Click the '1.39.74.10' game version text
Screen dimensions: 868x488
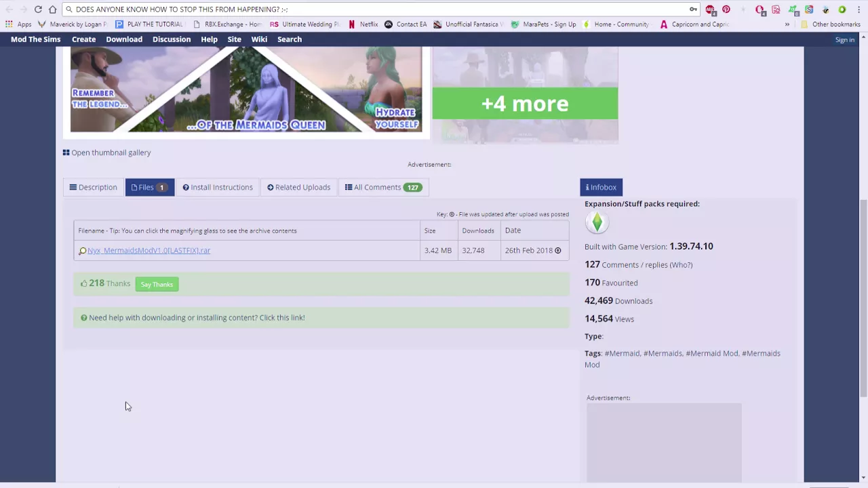[x=691, y=246]
